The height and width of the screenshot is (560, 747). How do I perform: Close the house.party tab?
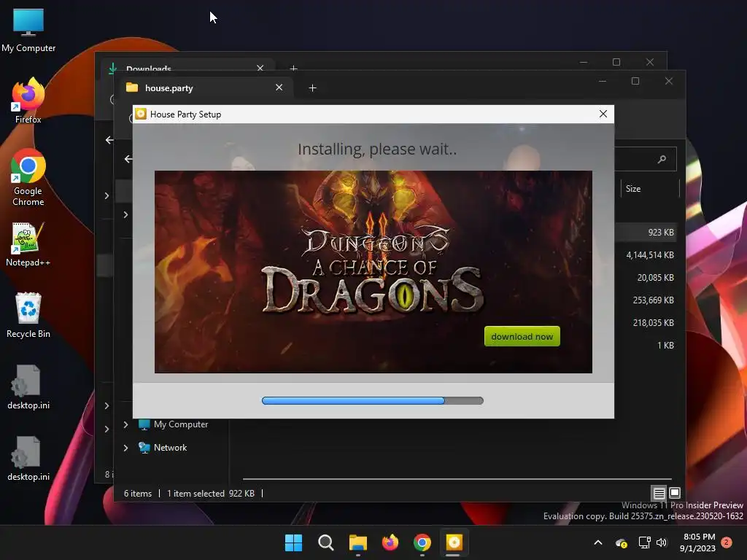tap(279, 87)
